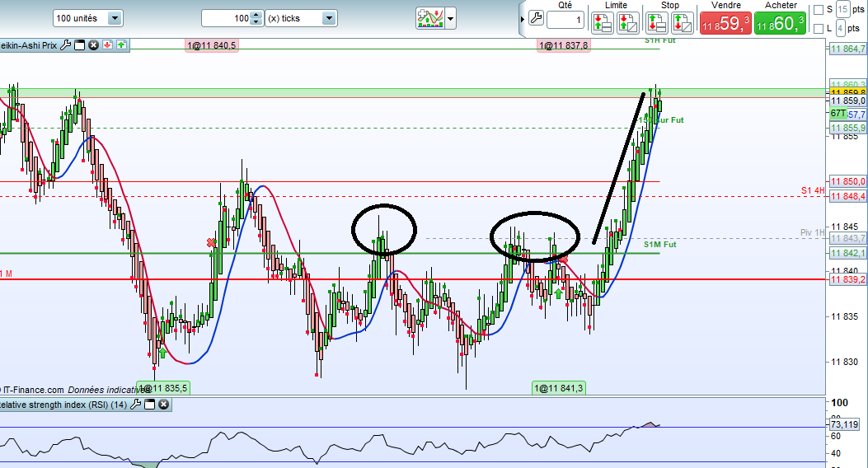This screenshot has width=868, height=468.
Task: Click price label 11 850,0
Action: (847, 181)
